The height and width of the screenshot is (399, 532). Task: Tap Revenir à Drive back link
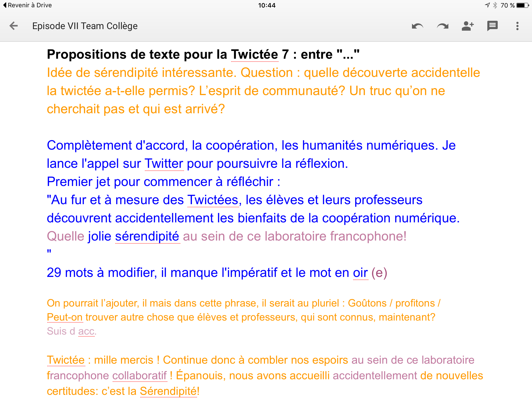coord(28,5)
